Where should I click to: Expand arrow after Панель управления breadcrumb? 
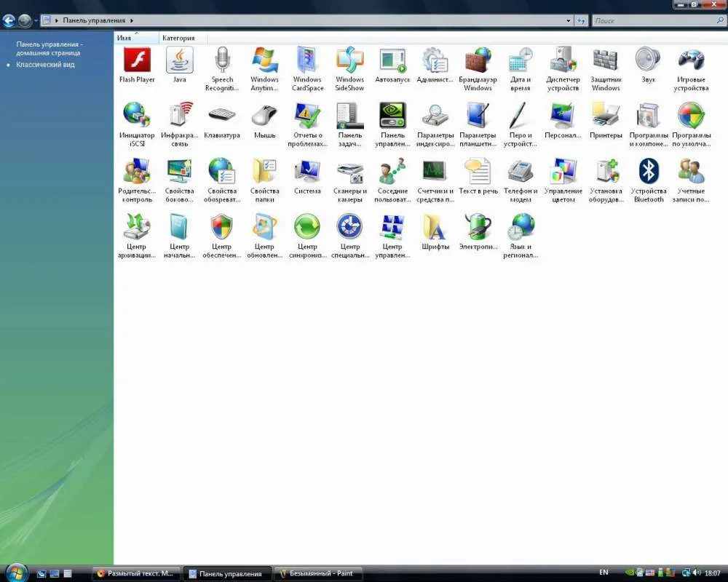coord(132,20)
